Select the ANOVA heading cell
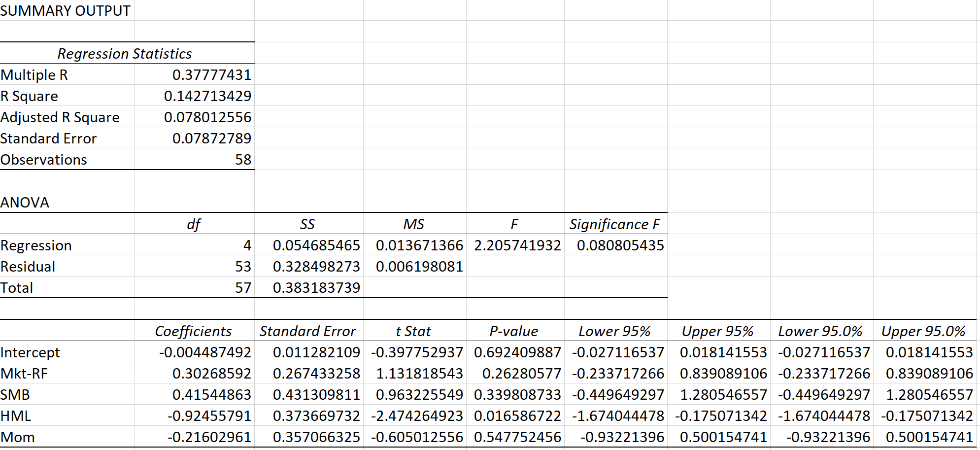Image resolution: width=980 pixels, height=450 pixels. tap(25, 202)
